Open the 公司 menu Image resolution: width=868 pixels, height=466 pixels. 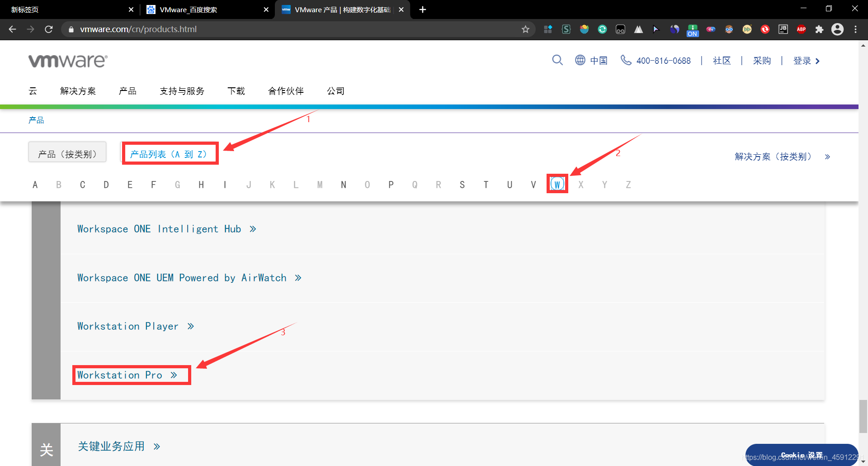(335, 91)
